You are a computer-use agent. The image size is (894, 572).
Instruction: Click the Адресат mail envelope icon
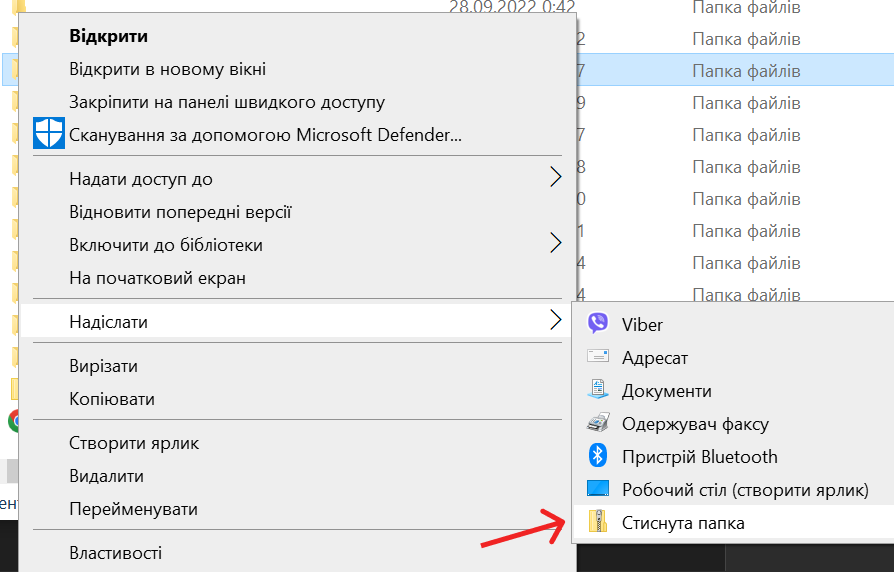[598, 357]
